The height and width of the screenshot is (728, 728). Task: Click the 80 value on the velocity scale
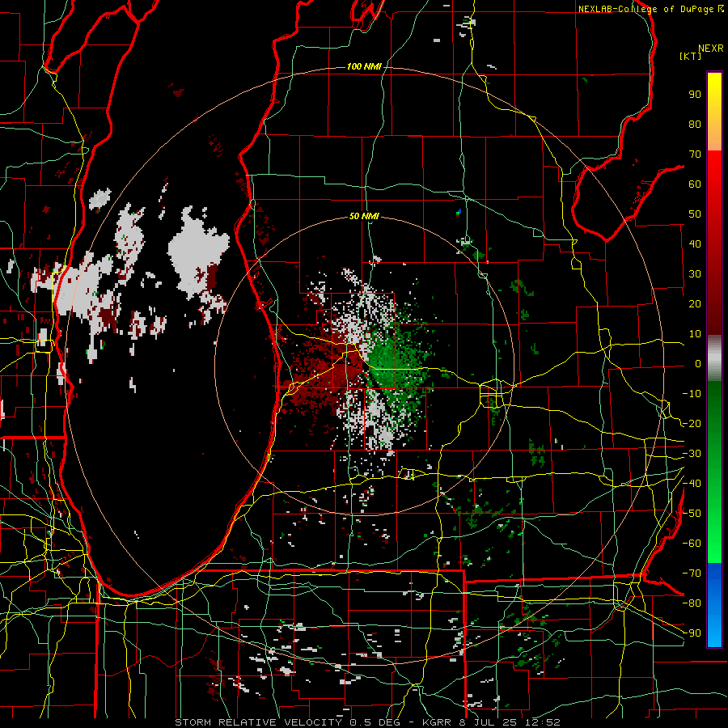pos(695,125)
